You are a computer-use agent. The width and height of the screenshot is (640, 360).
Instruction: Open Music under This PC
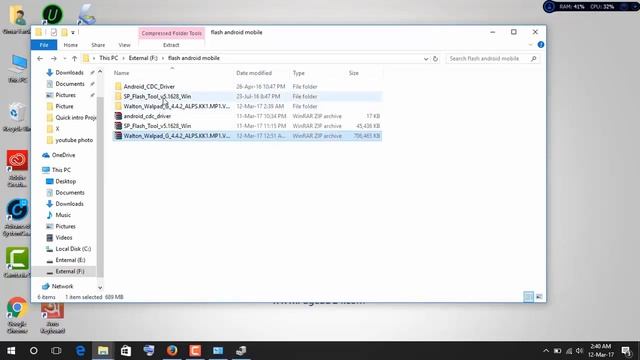(63, 215)
